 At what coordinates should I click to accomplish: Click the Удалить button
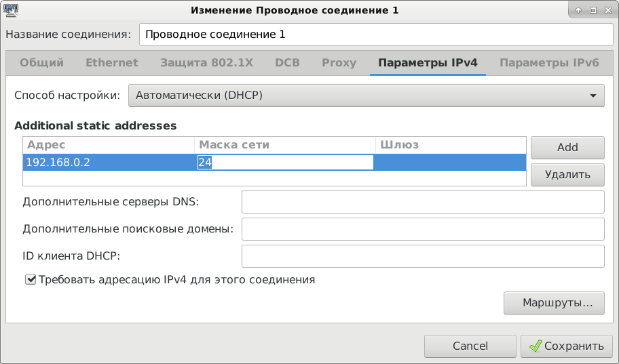[x=567, y=174]
